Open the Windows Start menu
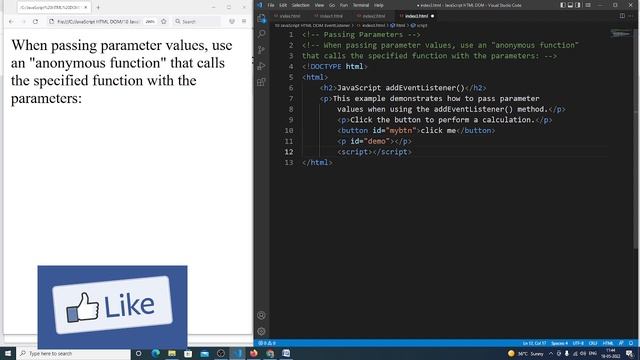 coord(8,353)
